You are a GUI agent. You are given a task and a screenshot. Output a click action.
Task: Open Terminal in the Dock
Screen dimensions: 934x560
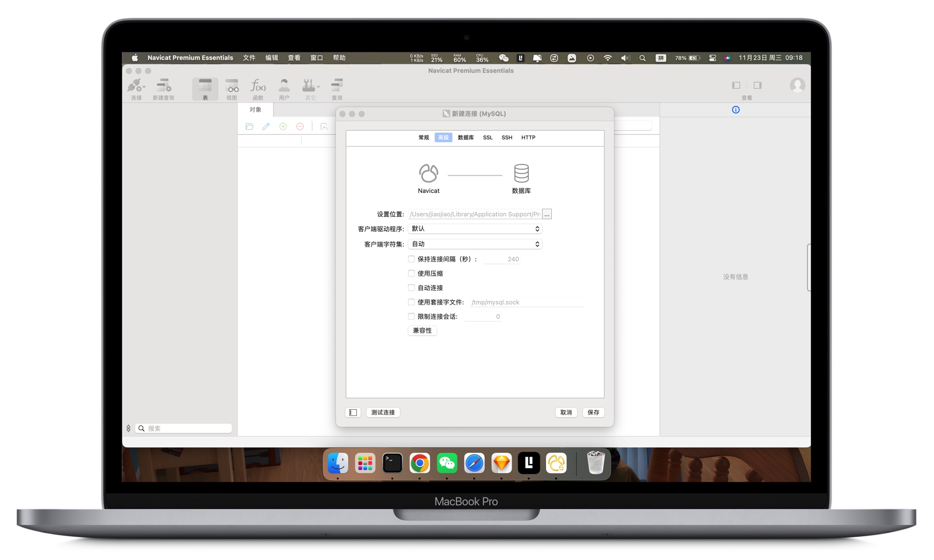(x=392, y=463)
